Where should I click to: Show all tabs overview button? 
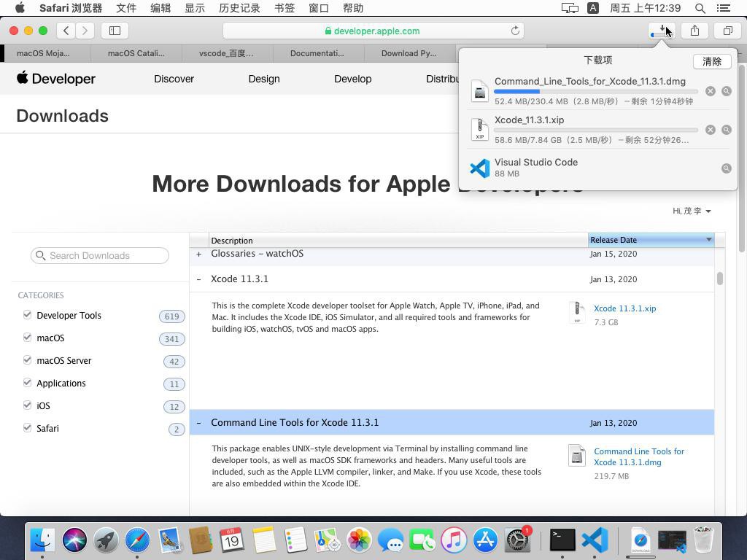click(x=728, y=31)
